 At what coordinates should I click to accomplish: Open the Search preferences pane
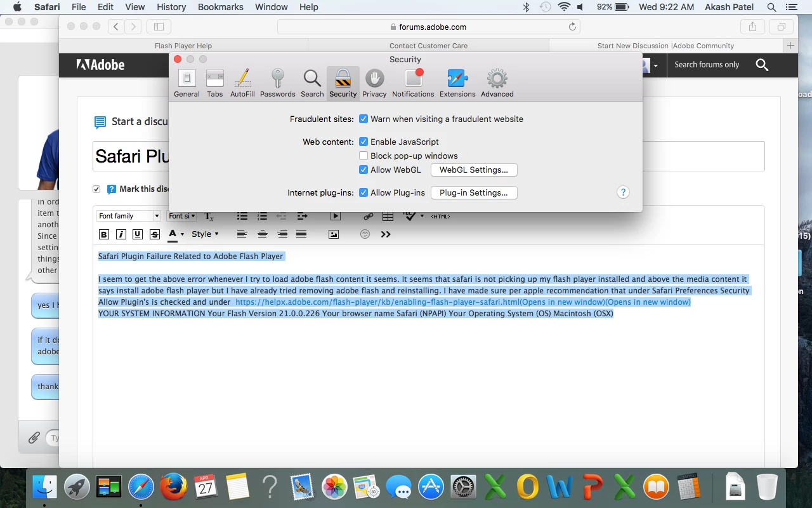pos(312,83)
